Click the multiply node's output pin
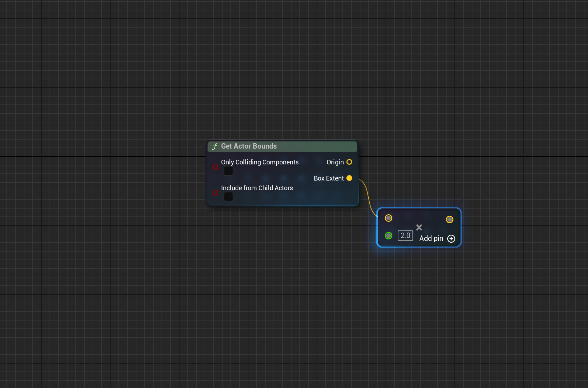 click(x=450, y=220)
